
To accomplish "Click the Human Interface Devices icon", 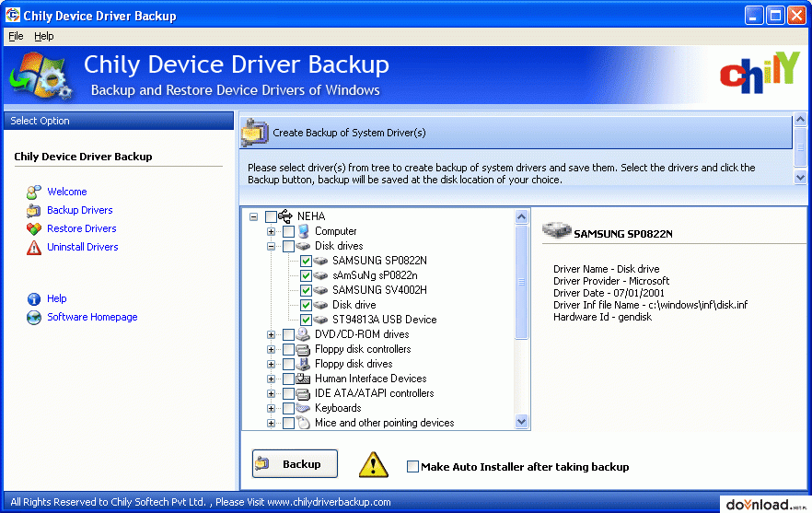I will 303,379.
